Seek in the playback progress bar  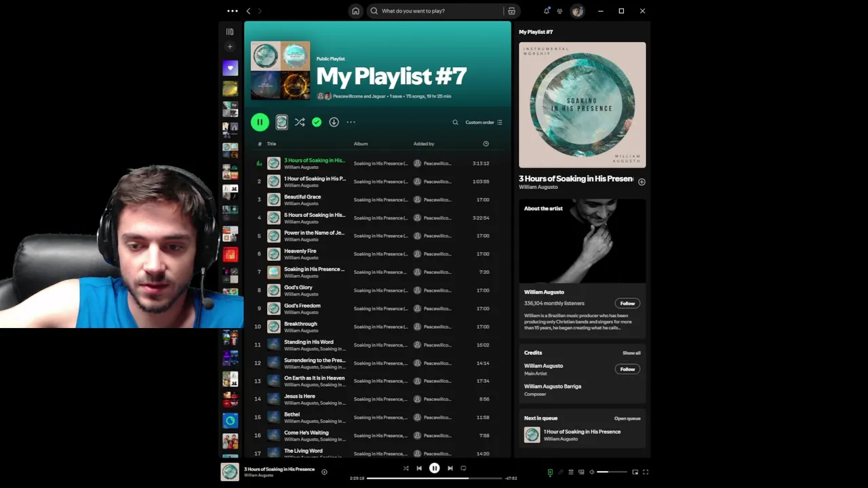point(435,478)
